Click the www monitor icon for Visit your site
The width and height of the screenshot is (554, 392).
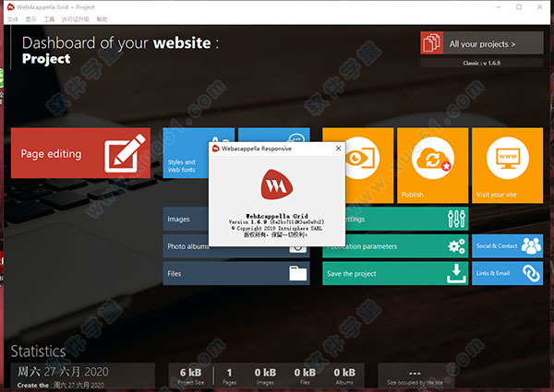pyautogui.click(x=507, y=158)
